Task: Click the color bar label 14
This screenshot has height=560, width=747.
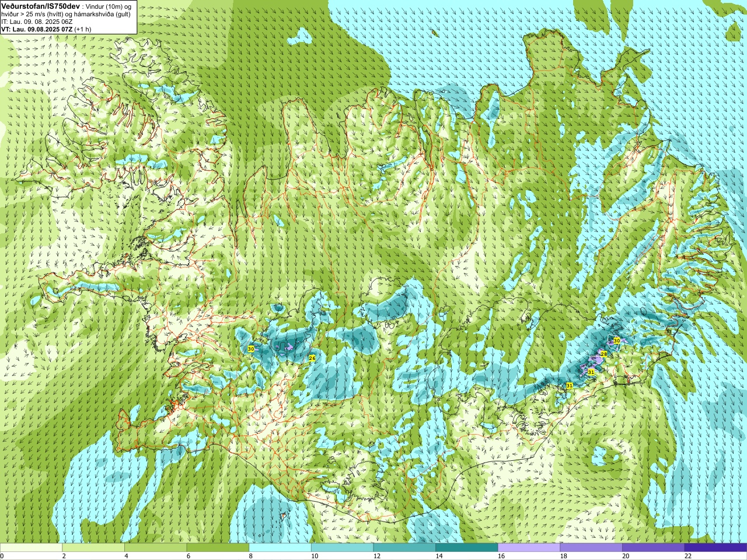Action: pos(439,556)
